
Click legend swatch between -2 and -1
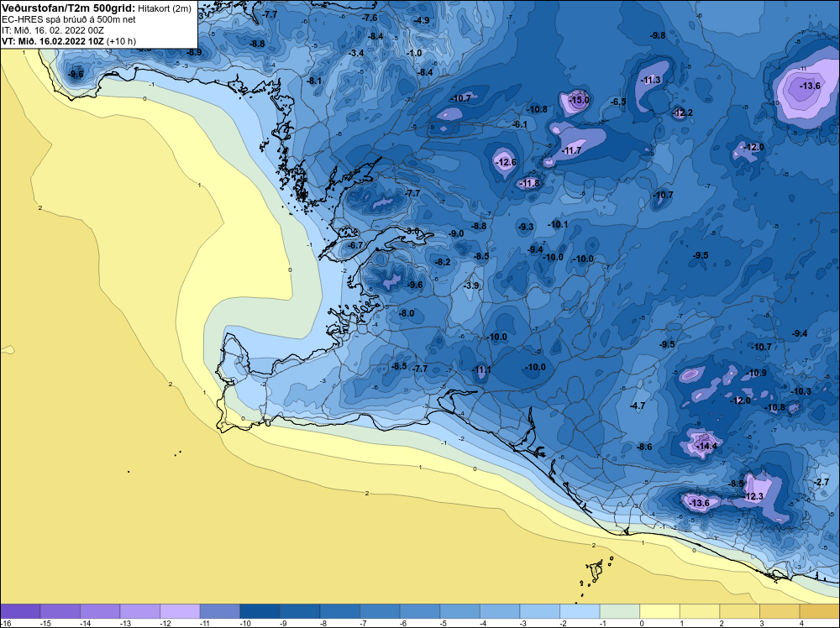click(x=580, y=611)
